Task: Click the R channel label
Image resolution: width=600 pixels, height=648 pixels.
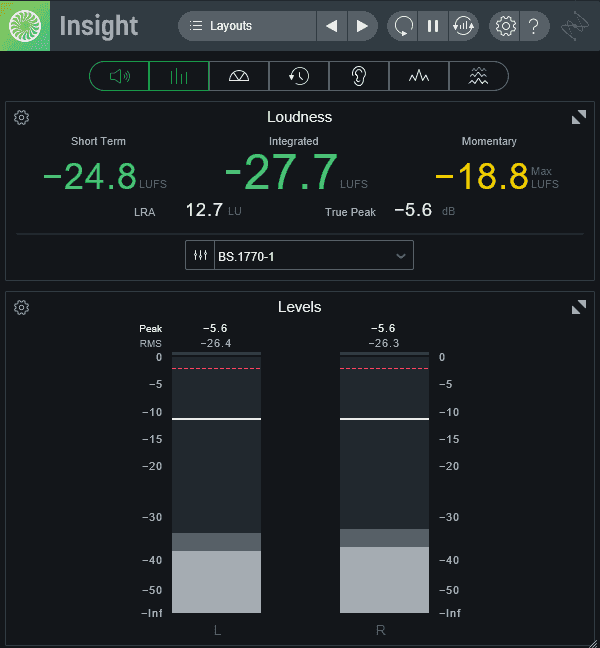Action: click(x=381, y=630)
